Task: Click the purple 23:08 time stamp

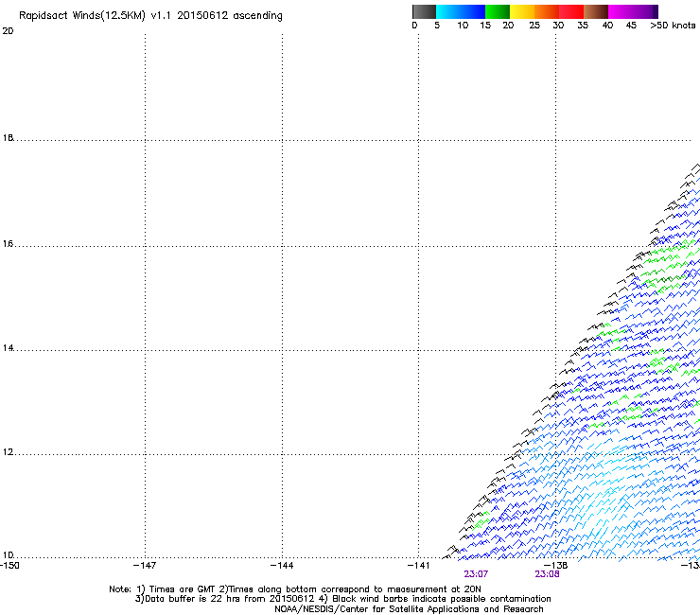Action: pos(548,574)
